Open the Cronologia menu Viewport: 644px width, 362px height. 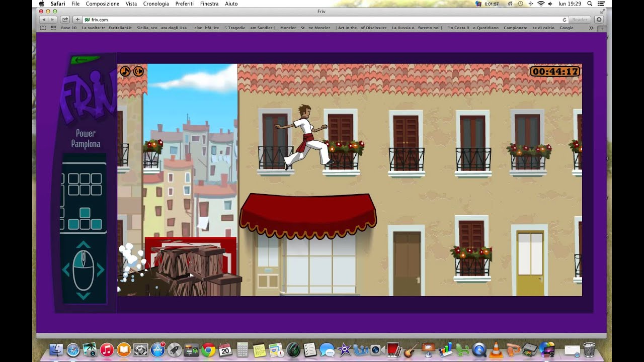[x=156, y=4]
